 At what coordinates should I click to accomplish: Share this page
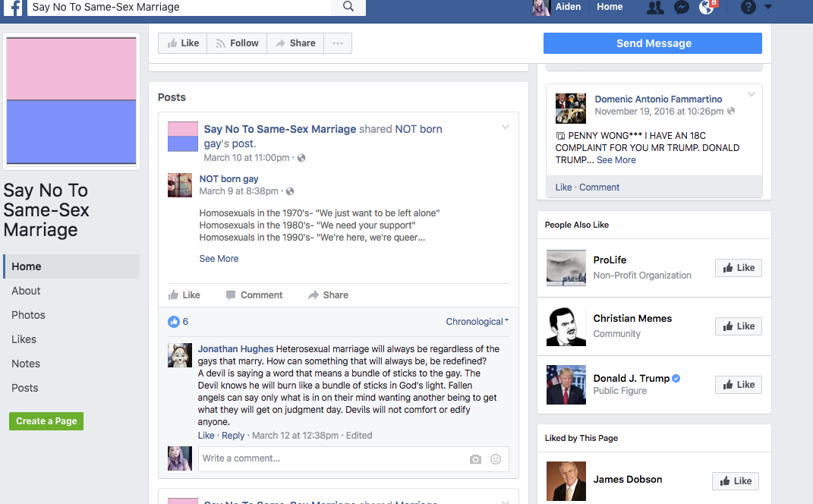pos(295,43)
